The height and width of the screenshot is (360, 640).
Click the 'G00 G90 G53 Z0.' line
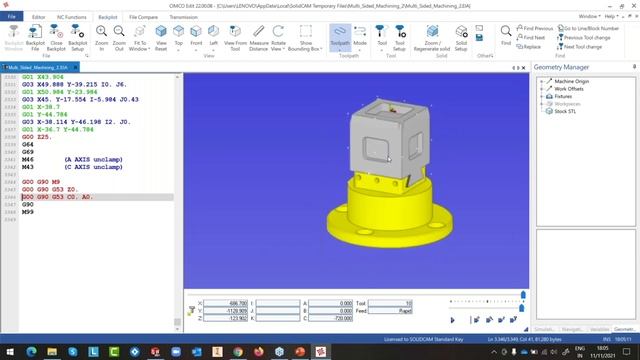click(50, 189)
